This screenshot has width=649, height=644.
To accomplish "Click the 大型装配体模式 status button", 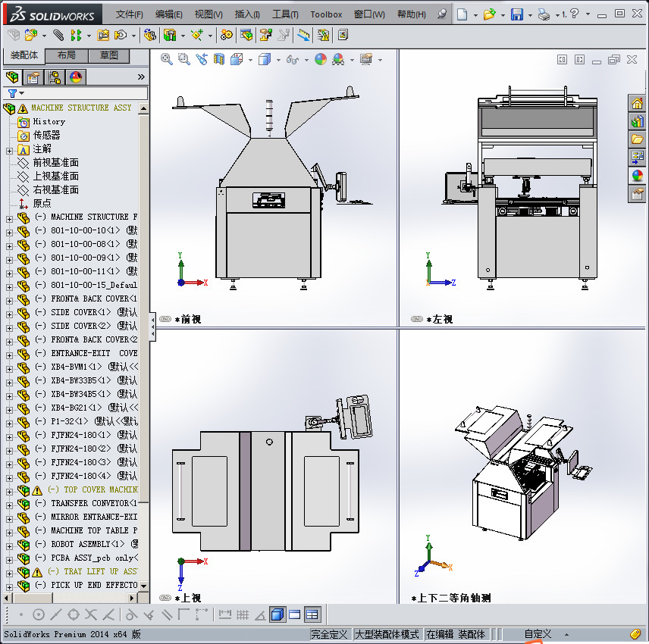I will (x=387, y=634).
